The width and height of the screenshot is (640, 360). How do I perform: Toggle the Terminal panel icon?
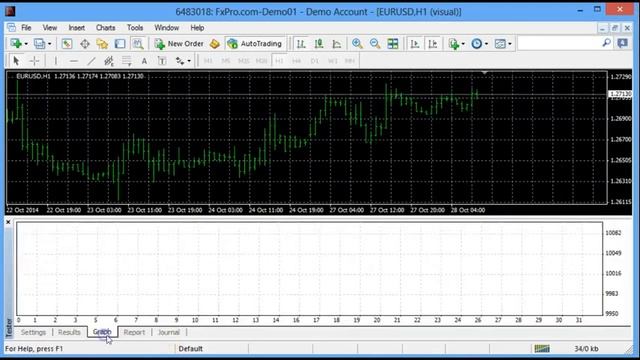tap(120, 44)
